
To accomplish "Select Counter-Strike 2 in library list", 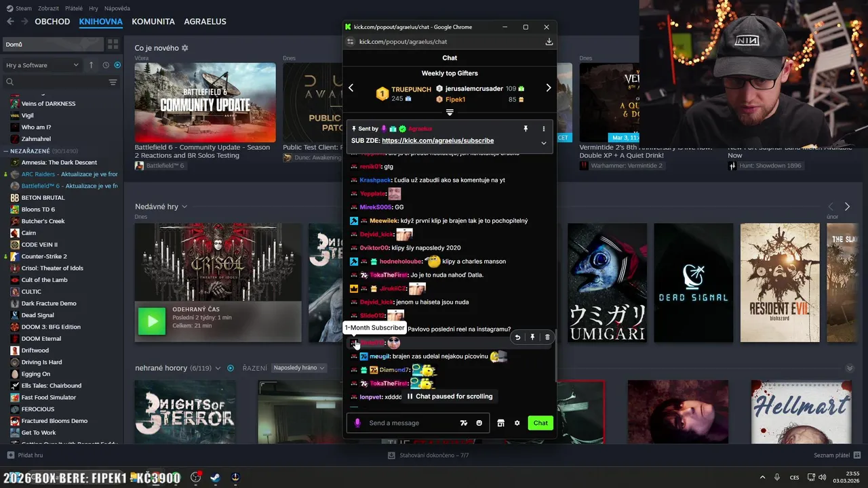I will point(44,256).
